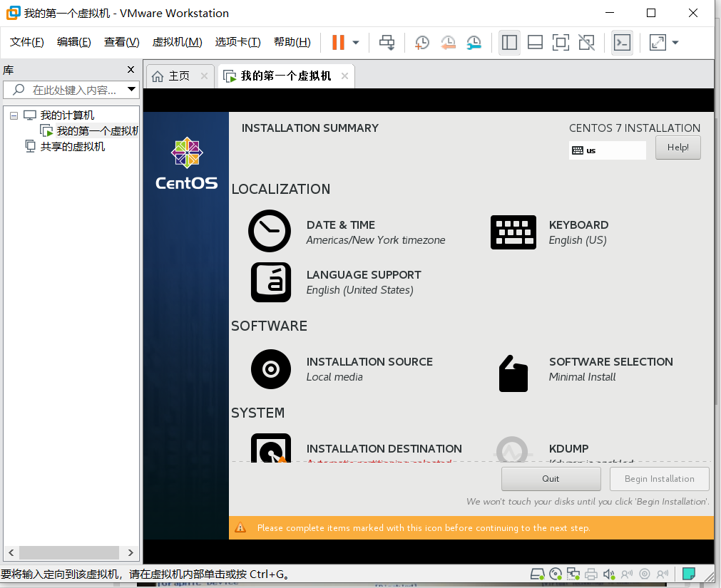The height and width of the screenshot is (588, 721).
Task: Click the CD/DVD drive status icon
Action: (x=556, y=574)
